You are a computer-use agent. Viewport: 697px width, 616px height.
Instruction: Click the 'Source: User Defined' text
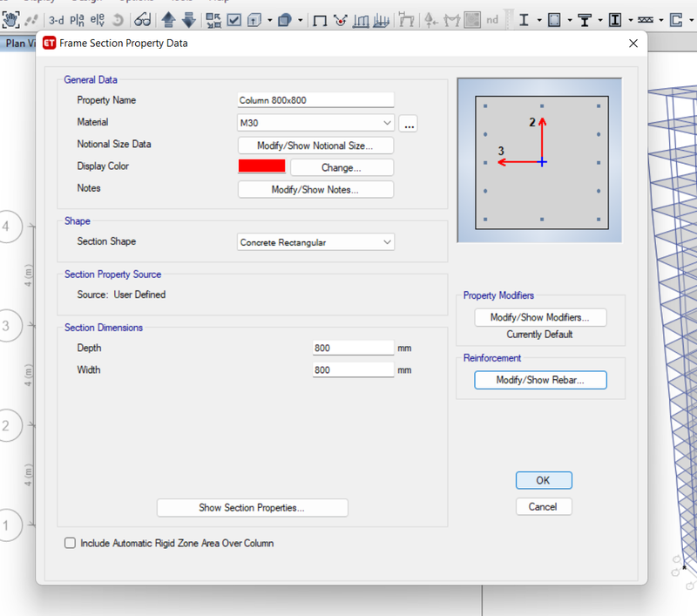pyautogui.click(x=121, y=294)
